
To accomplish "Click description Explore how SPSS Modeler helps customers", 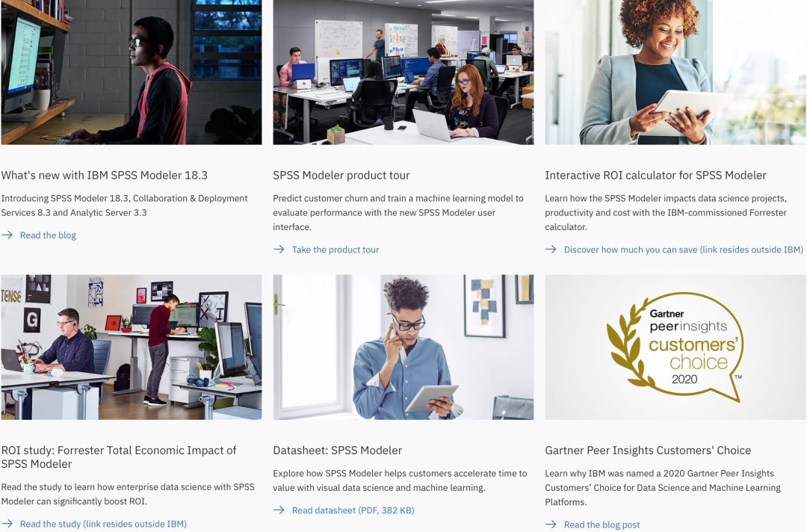I will pyautogui.click(x=400, y=480).
